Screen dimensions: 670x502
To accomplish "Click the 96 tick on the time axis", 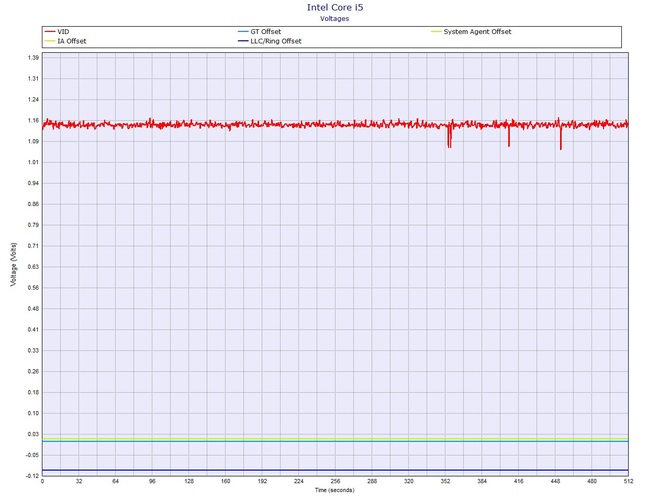I will click(x=152, y=481).
